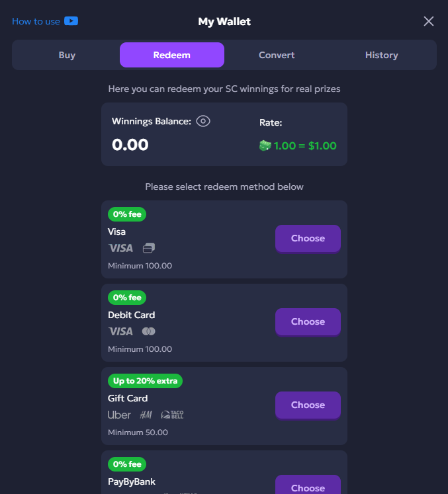Click the green cash icon beside rate

[x=265, y=145]
